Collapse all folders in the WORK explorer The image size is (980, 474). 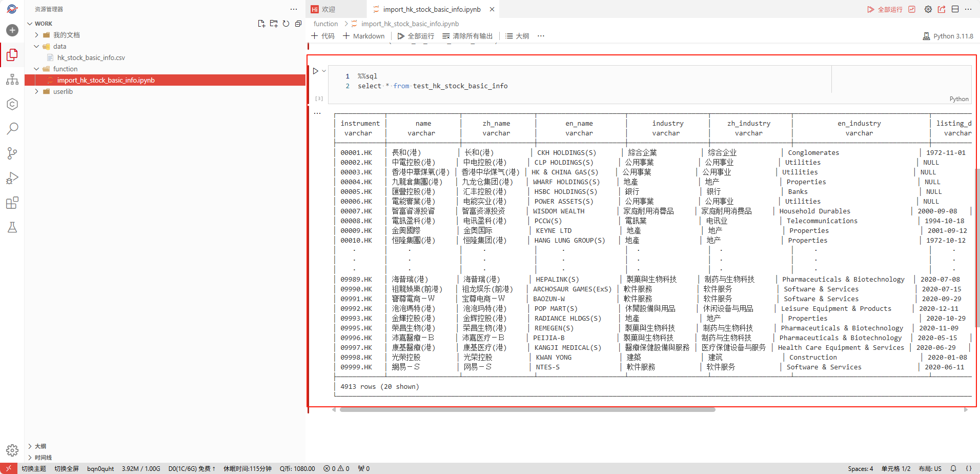[x=298, y=24]
